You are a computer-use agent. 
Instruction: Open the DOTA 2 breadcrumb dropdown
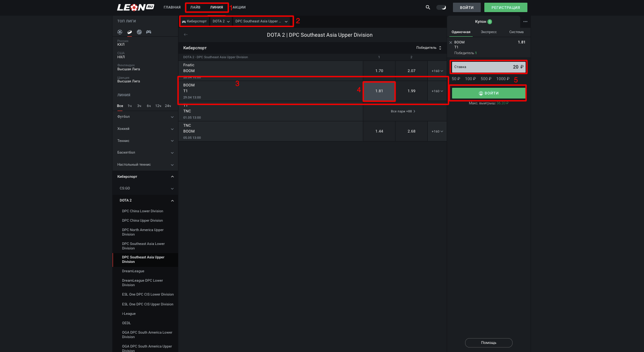click(x=221, y=21)
